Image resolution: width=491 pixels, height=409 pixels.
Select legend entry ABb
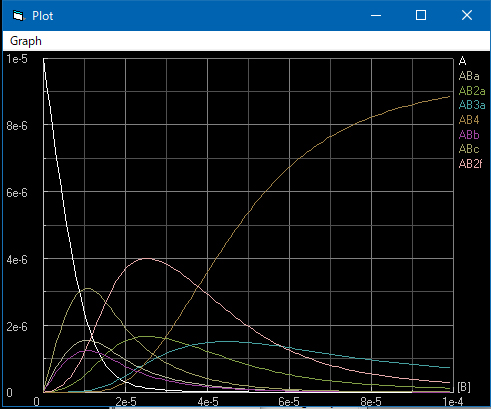[469, 135]
